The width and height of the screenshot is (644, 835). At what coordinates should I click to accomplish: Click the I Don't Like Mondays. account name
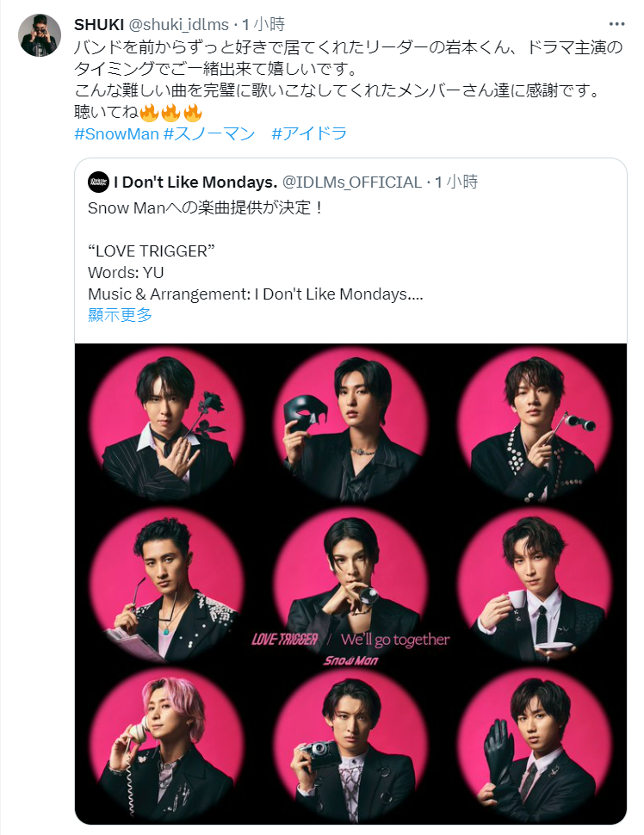(195, 182)
